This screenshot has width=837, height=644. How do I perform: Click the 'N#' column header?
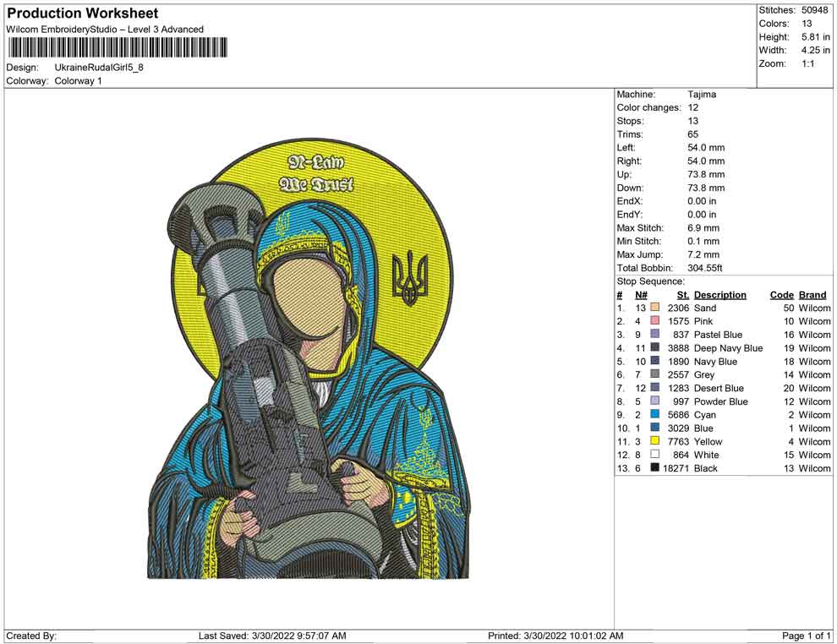[x=641, y=294]
